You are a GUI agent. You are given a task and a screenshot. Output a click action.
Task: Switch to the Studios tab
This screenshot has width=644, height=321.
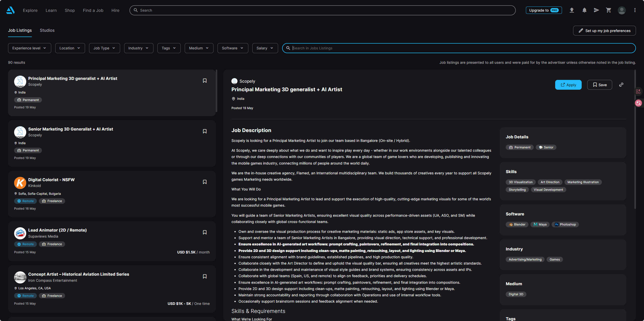[47, 30]
